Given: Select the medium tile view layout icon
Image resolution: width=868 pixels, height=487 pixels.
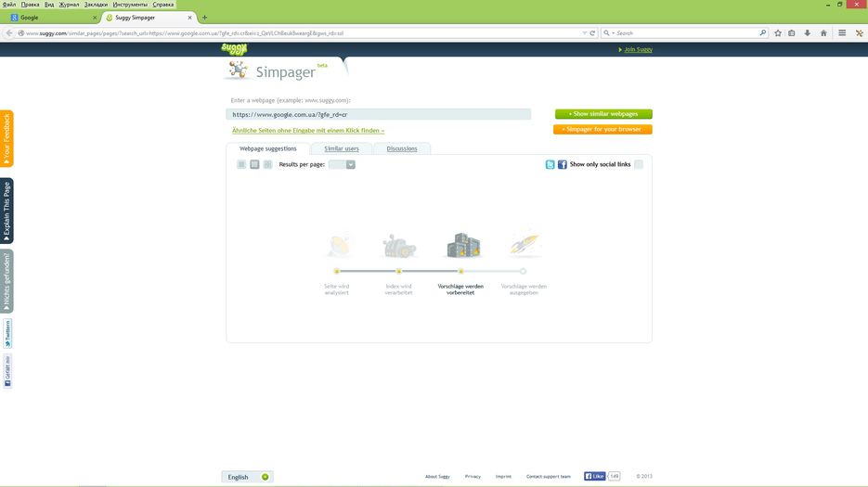Looking at the screenshot, I should 254,164.
